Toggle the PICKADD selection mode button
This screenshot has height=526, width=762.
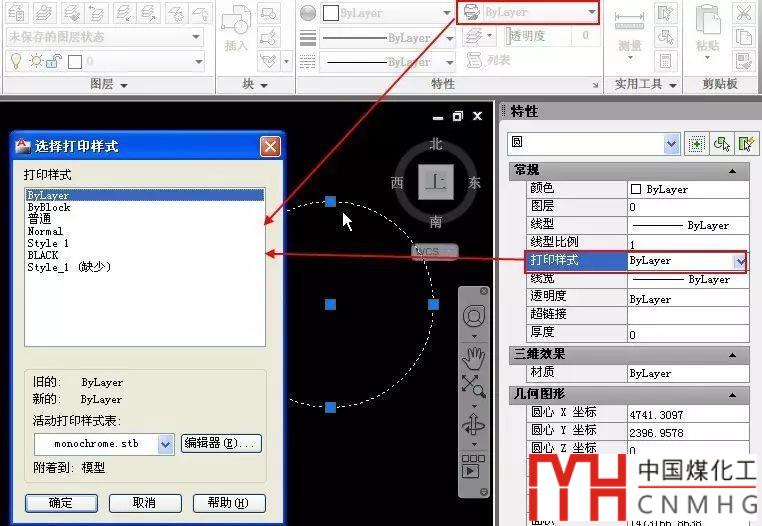click(697, 144)
